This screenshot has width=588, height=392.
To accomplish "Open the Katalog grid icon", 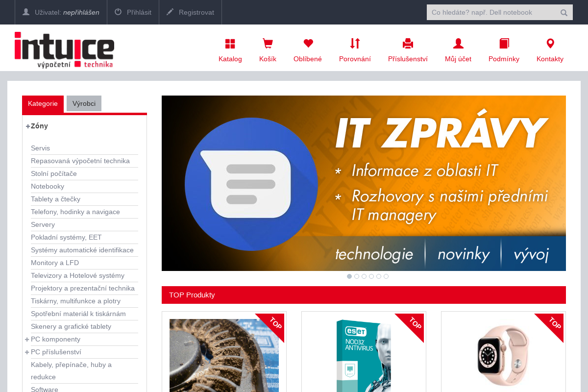I will pyautogui.click(x=230, y=44).
